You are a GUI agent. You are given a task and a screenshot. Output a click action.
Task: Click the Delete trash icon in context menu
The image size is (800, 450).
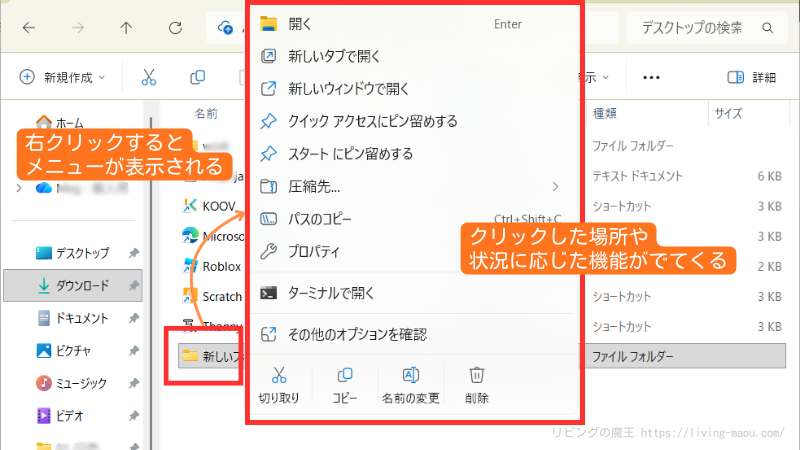click(477, 377)
